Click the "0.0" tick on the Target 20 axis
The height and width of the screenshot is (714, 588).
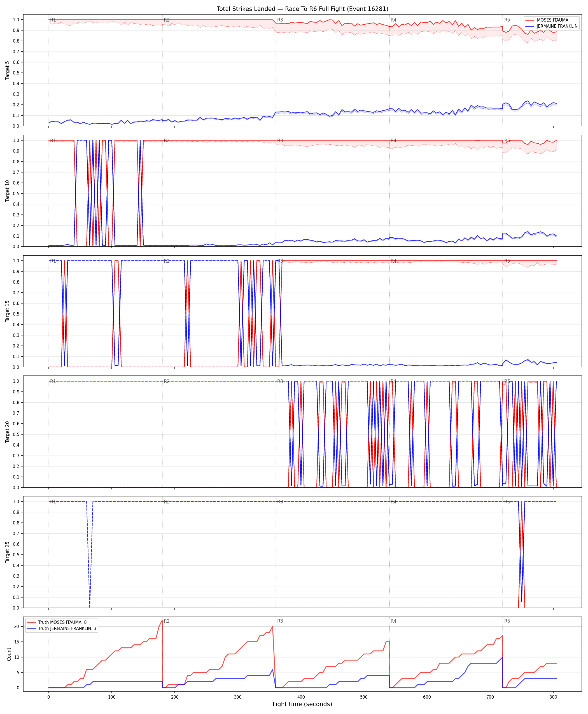[x=16, y=487]
